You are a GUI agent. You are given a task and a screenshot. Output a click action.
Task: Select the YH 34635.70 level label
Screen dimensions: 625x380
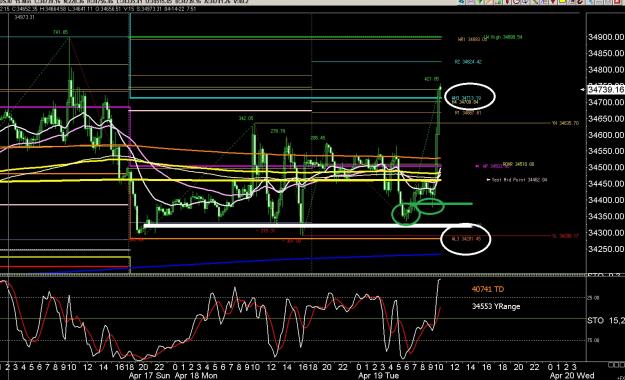[x=565, y=124]
